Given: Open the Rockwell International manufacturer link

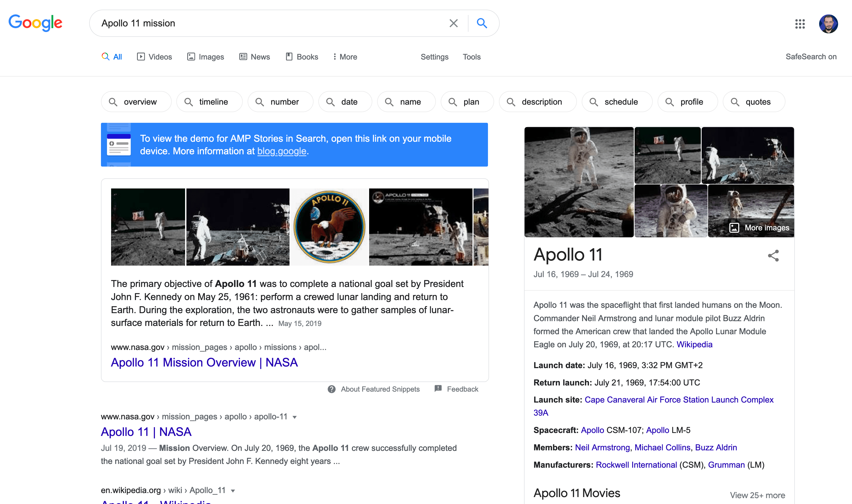Looking at the screenshot, I should [x=636, y=464].
